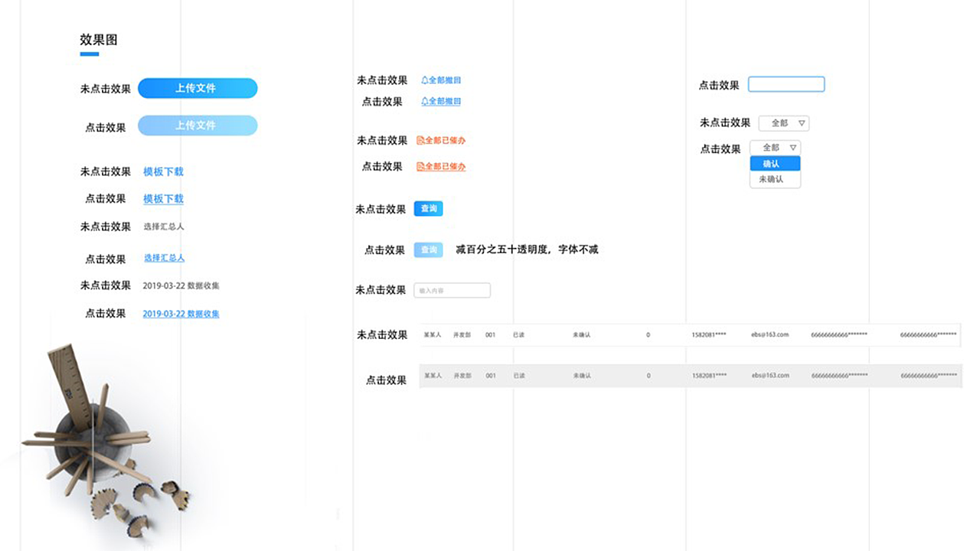Viewport: 980px width, 551px height.
Task: Click the document icon of the non-underlined 全部已催办
Action: (420, 140)
